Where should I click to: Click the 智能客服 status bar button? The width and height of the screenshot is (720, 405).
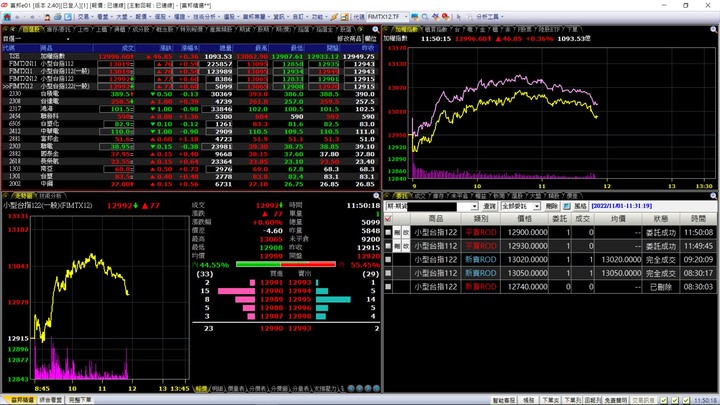coord(504,400)
